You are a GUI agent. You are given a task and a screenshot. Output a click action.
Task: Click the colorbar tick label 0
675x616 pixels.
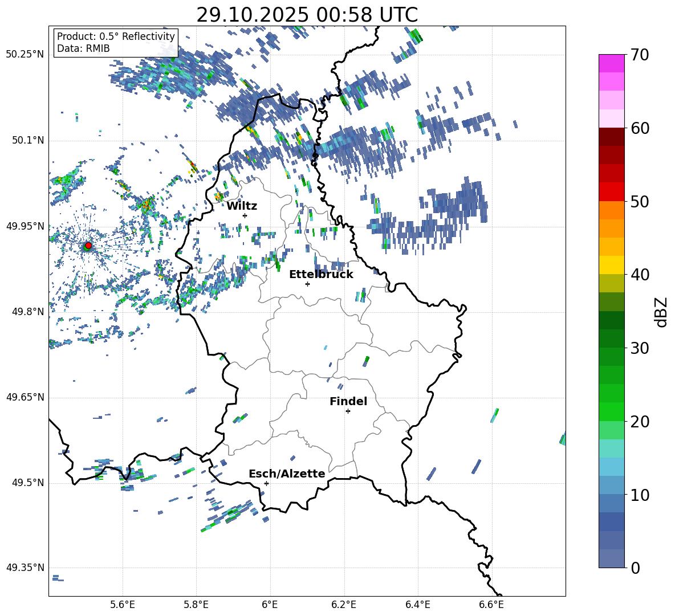(635, 568)
